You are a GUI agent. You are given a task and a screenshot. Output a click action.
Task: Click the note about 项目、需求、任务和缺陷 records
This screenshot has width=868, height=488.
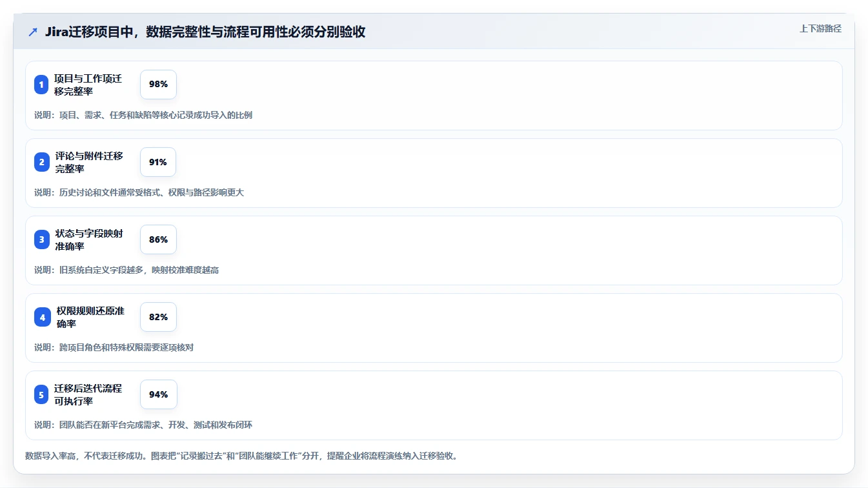(143, 115)
